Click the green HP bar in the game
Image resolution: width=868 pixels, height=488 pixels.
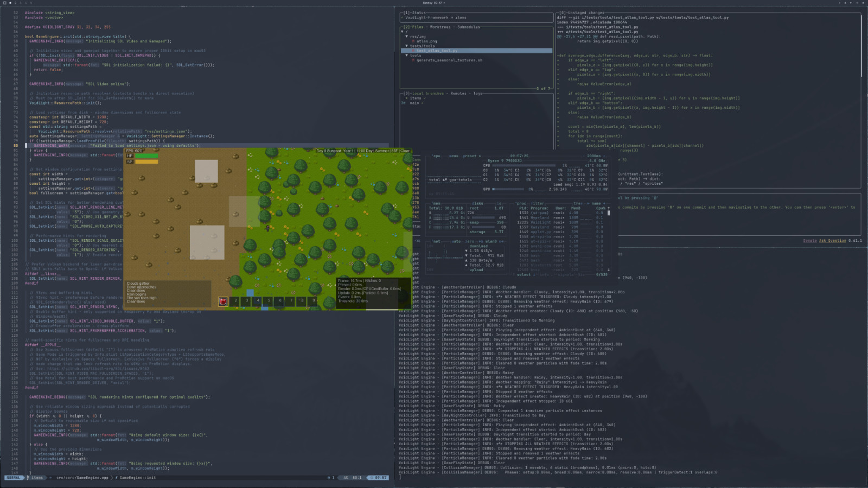click(x=146, y=156)
